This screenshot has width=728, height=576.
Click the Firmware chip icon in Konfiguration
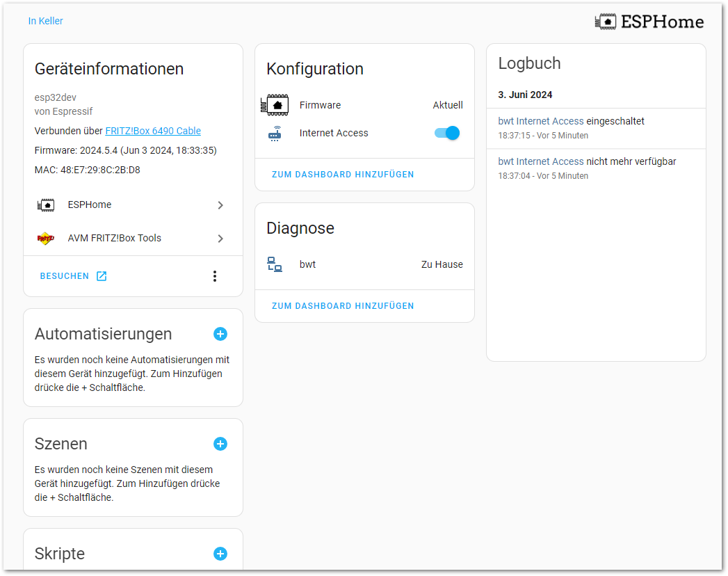(275, 105)
